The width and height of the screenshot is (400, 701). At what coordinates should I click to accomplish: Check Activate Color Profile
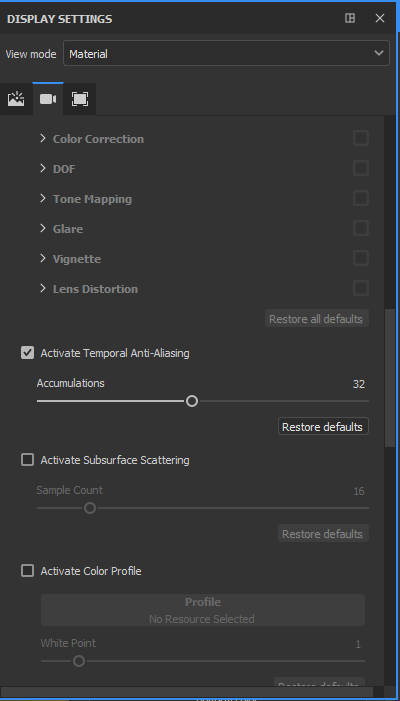point(28,571)
